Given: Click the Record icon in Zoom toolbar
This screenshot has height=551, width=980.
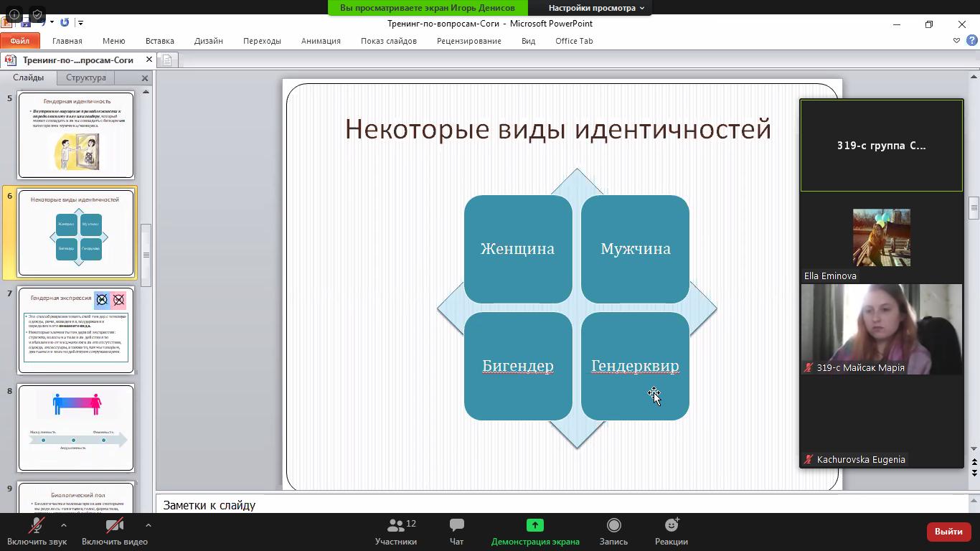Looking at the screenshot, I should [613, 526].
